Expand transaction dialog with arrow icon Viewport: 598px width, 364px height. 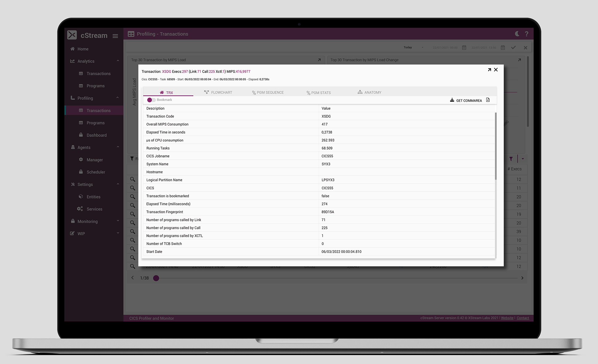tap(489, 70)
